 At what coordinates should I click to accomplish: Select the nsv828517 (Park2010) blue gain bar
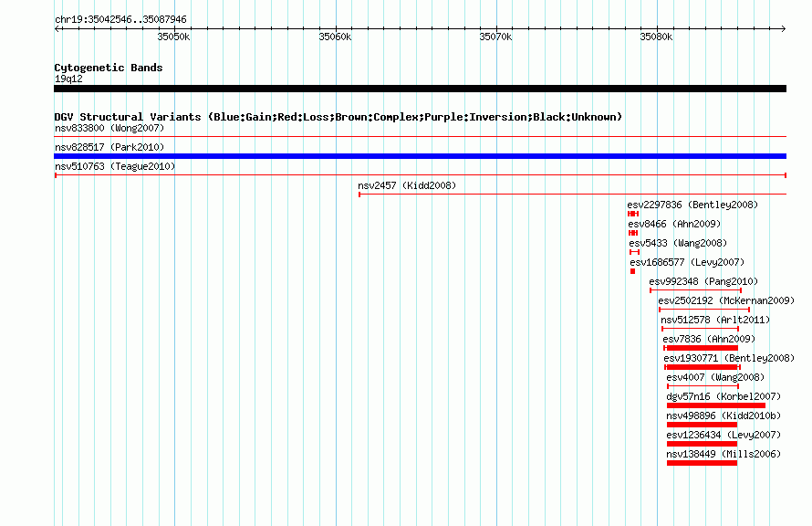pos(420,156)
